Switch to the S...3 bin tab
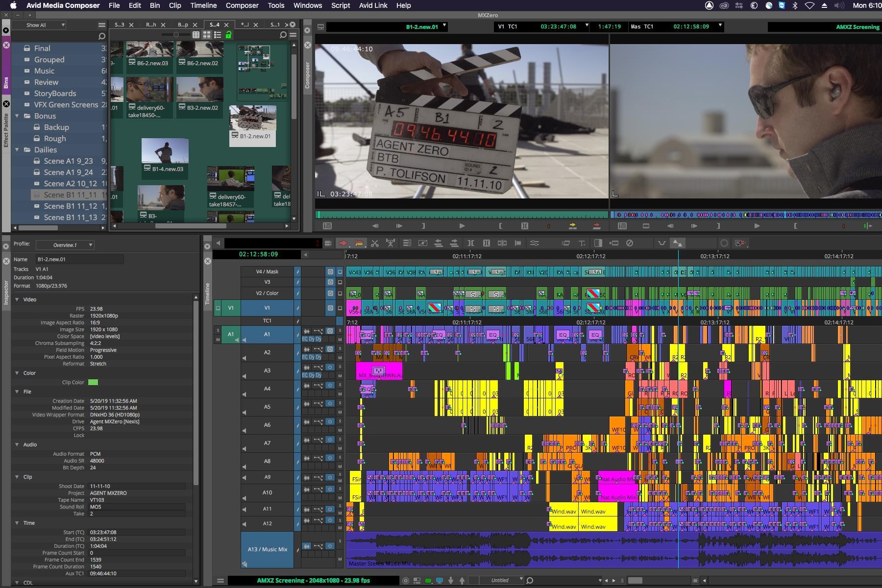882x588 pixels. (x=119, y=24)
